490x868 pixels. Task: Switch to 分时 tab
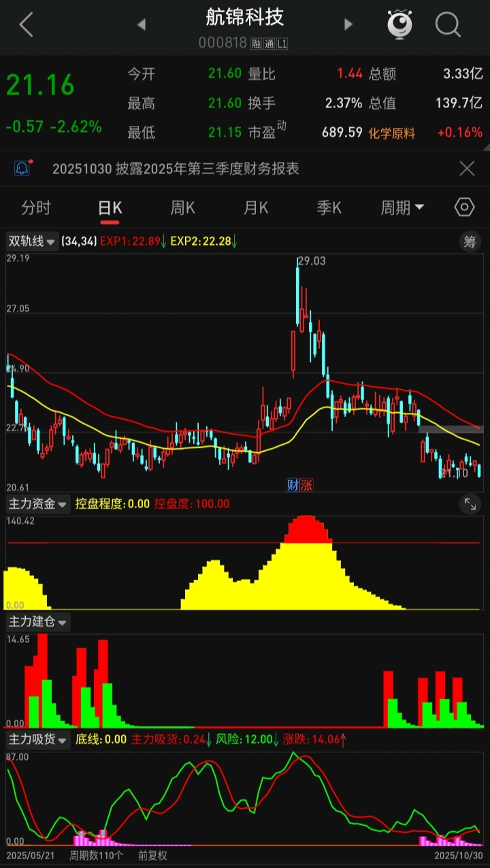pos(36,207)
